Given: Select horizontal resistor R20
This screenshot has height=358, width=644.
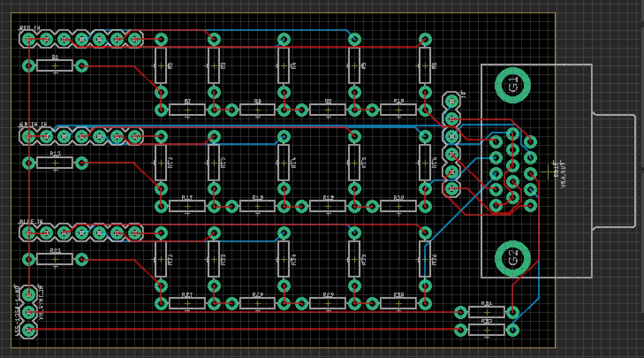Looking at the screenshot, I should coord(398,206).
